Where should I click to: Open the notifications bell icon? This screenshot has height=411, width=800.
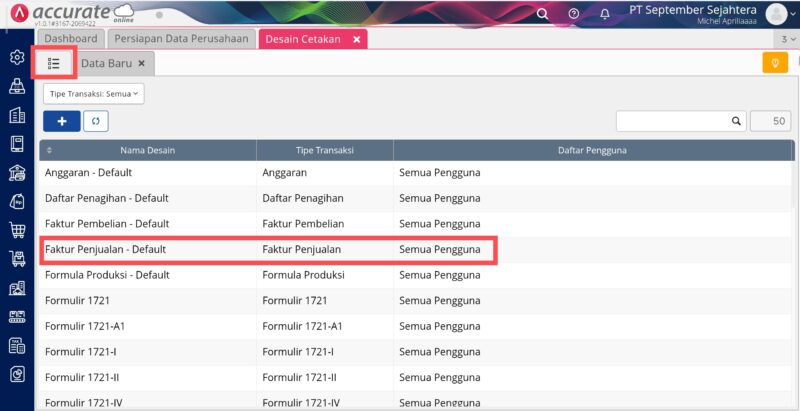(x=604, y=13)
